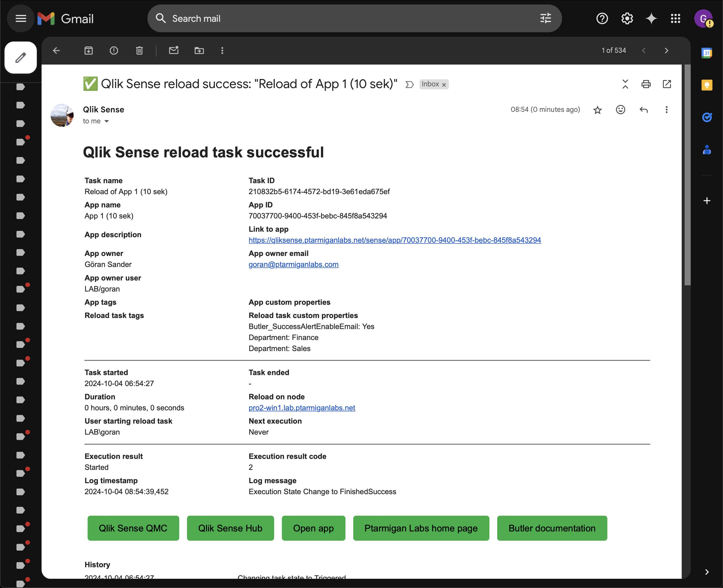The width and height of the screenshot is (723, 588).
Task: Click the email vertical scrollbar
Action: [x=687, y=175]
